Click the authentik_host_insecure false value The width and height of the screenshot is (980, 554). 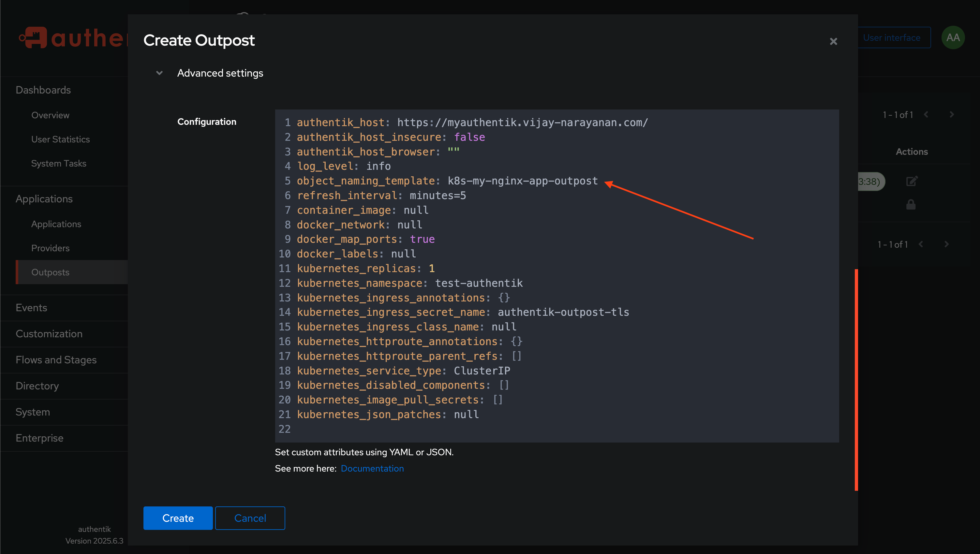tap(469, 137)
